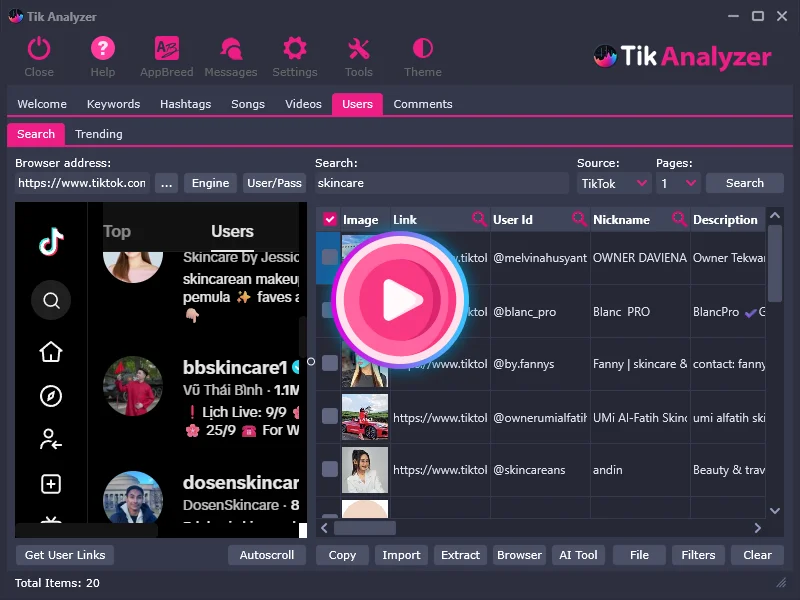The height and width of the screenshot is (600, 800).
Task: Open the Pages dropdown
Action: tap(678, 183)
